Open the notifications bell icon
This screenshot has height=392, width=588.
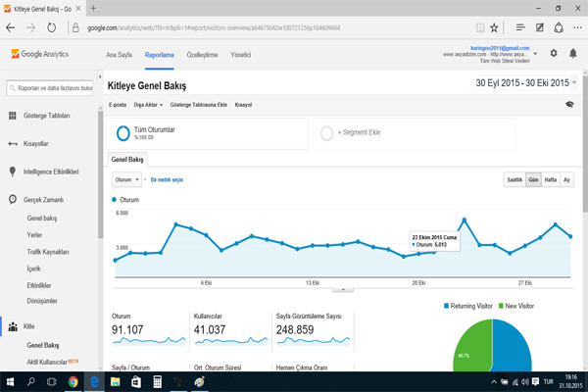(x=572, y=54)
